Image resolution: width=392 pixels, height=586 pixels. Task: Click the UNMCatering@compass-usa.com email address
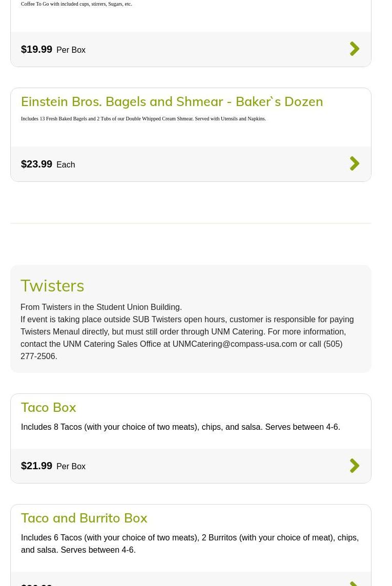click(234, 344)
